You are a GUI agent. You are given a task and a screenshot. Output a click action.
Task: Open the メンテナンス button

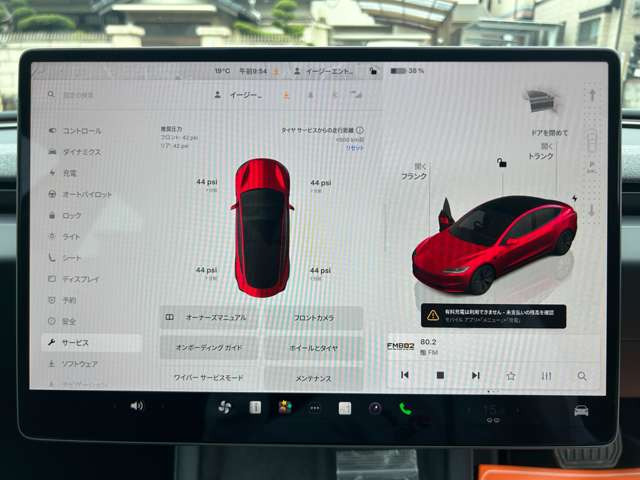314,379
